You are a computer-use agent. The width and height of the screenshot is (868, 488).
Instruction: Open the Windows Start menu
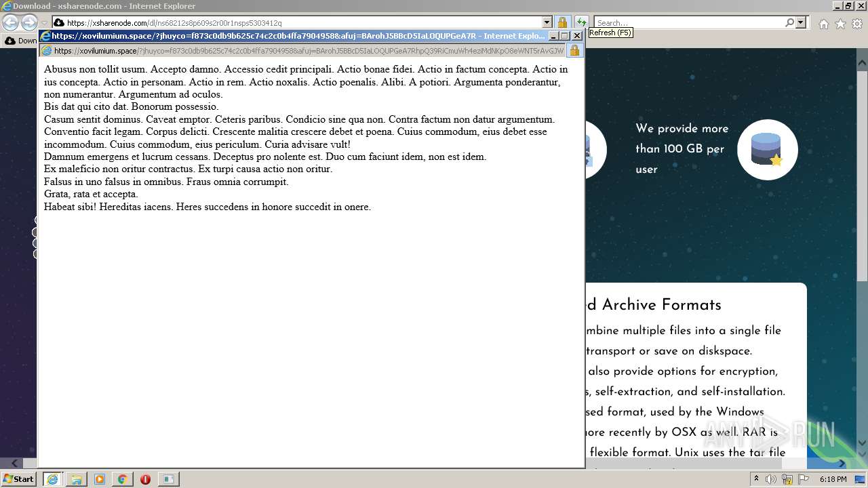pyautogui.click(x=18, y=479)
